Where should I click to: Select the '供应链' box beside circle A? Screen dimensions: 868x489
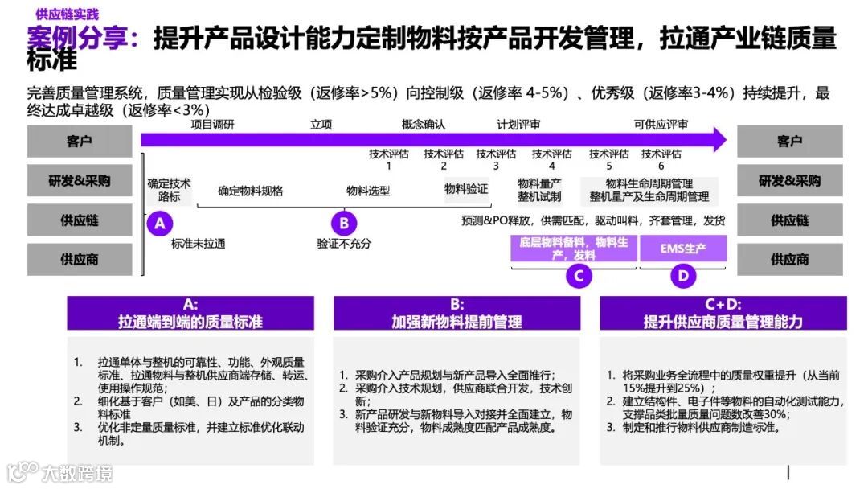pos(79,220)
